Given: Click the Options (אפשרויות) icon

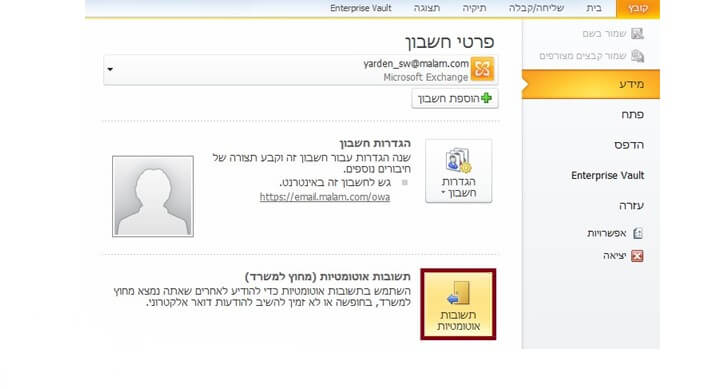Looking at the screenshot, I should point(638,233).
